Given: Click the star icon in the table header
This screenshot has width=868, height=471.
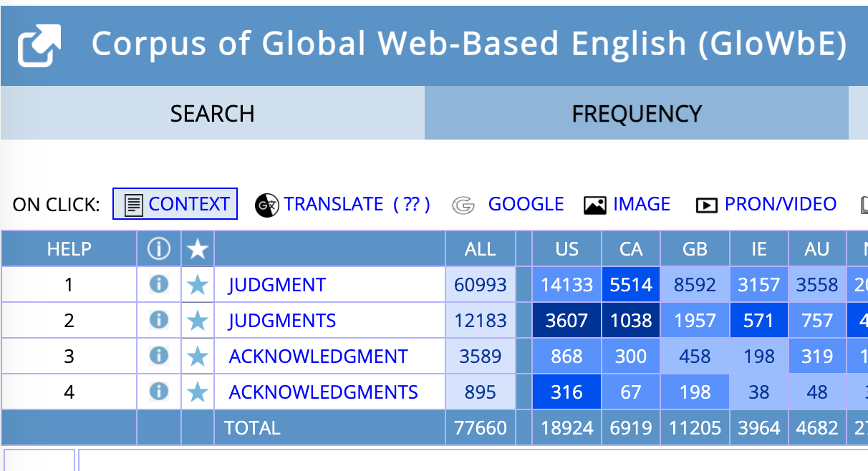Looking at the screenshot, I should 198,249.
